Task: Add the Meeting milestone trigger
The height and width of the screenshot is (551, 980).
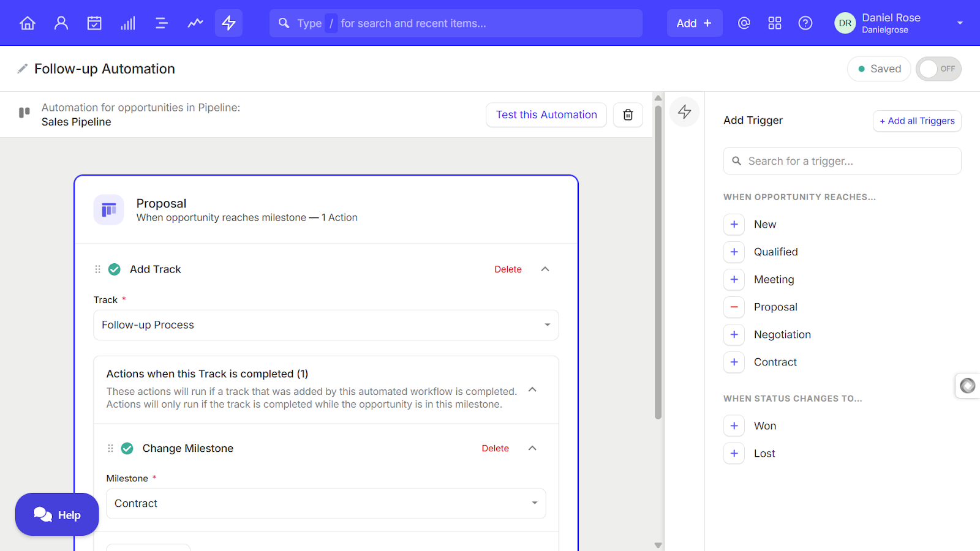Action: 734,279
